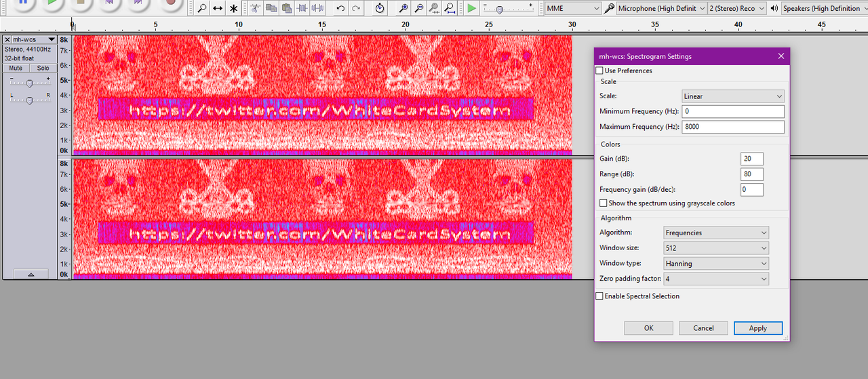Click the Frequency gain (dB/dec) field
Screen dimensions: 868x379
pos(752,190)
